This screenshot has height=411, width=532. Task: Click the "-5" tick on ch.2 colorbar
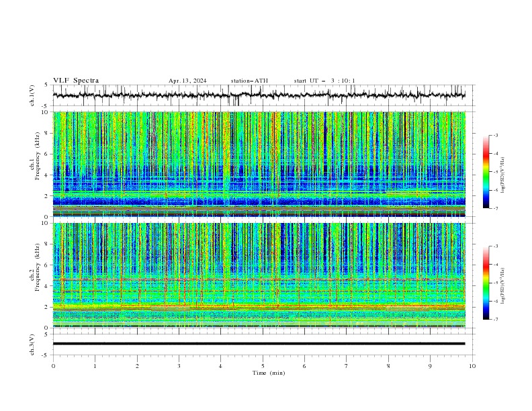click(x=496, y=283)
